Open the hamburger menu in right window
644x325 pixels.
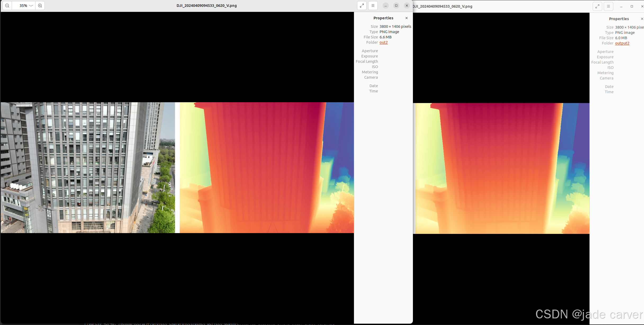coord(608,6)
